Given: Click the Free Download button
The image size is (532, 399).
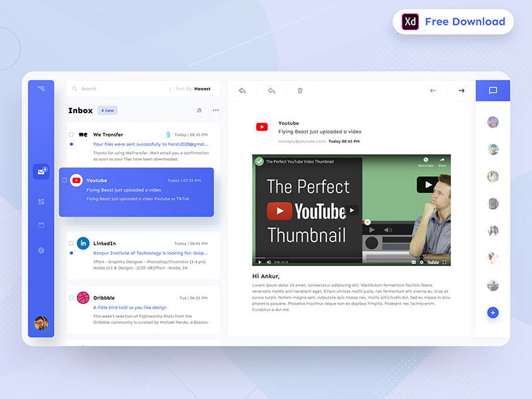Looking at the screenshot, I should 453,21.
